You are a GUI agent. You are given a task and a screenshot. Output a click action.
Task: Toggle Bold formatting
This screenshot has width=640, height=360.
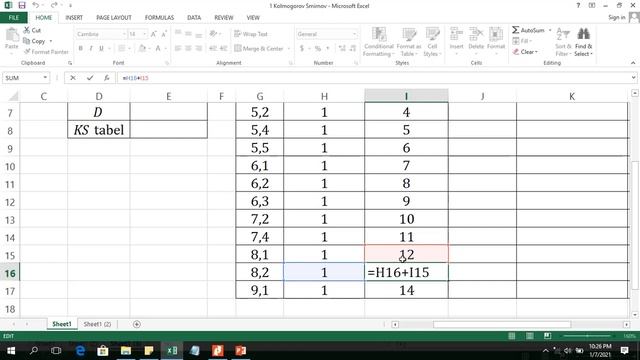[x=80, y=48]
